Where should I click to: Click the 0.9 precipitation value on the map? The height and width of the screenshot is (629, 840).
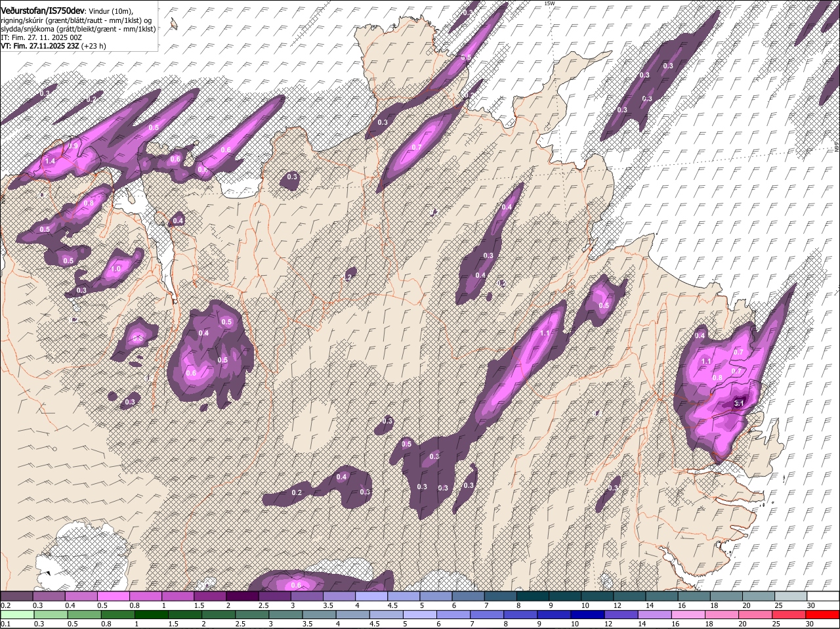tap(73, 146)
